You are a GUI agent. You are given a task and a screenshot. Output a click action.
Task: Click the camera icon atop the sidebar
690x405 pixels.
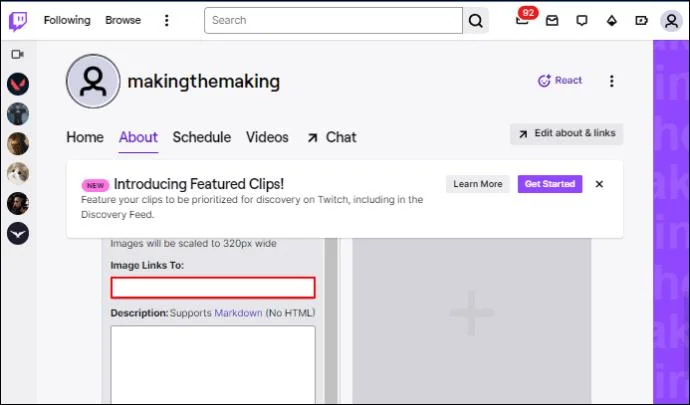(x=18, y=54)
